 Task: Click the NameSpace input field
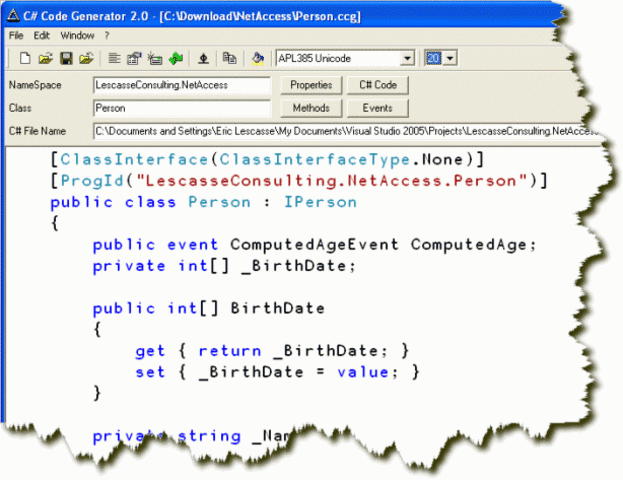[182, 85]
